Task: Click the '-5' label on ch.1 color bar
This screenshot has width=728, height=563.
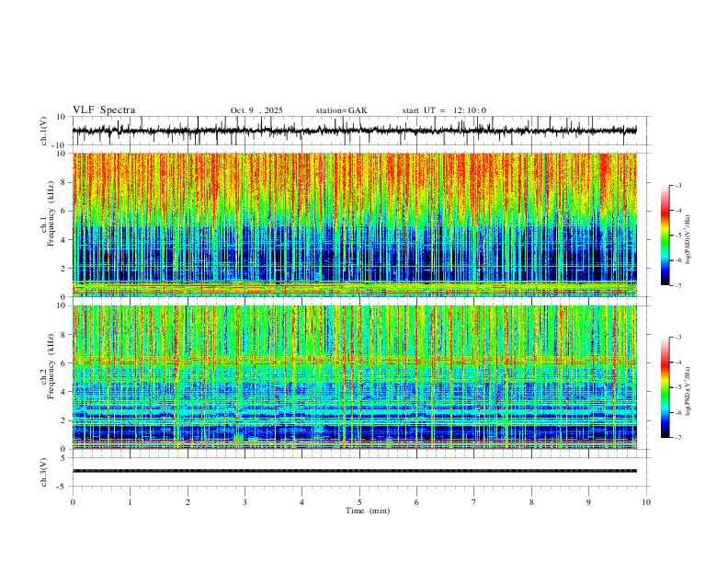Action: pos(678,236)
